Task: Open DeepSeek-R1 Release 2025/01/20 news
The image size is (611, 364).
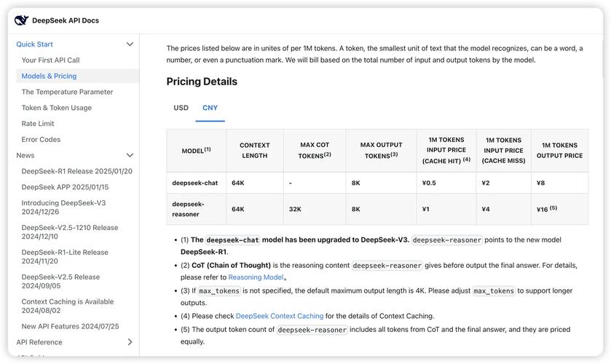Action: coord(76,171)
